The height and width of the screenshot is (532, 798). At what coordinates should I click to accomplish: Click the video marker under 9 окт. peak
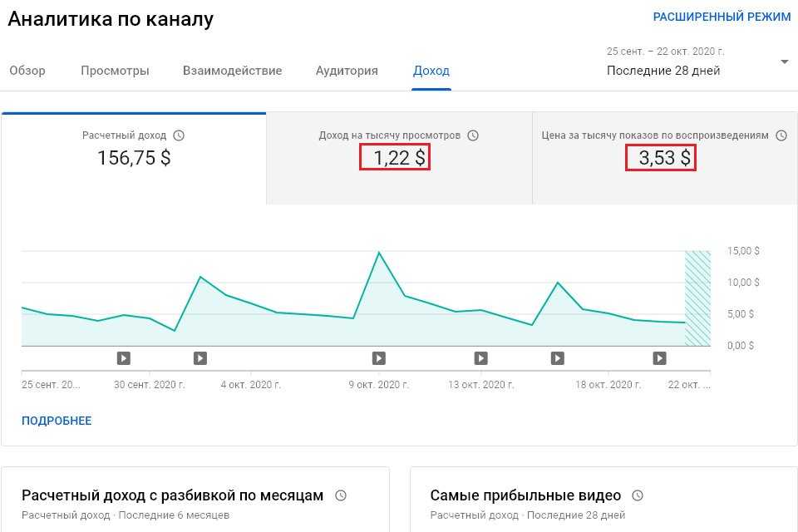[x=379, y=358]
